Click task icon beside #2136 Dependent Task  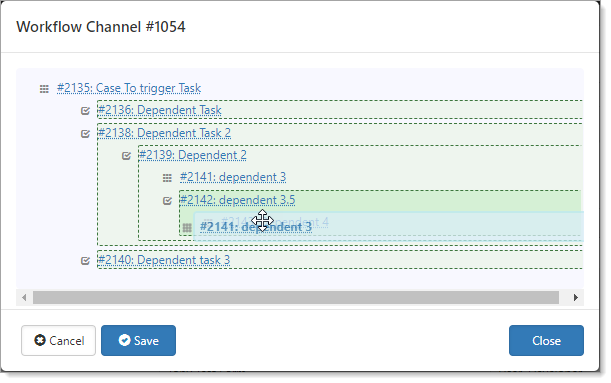85,111
